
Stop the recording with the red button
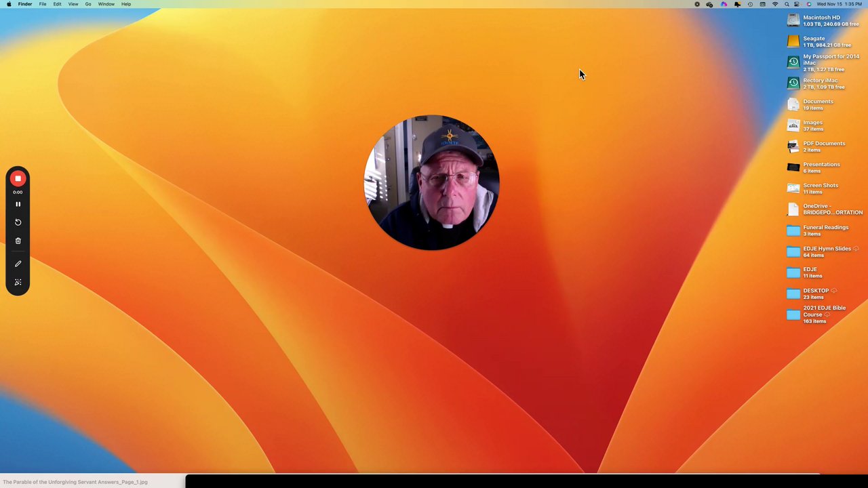18,178
